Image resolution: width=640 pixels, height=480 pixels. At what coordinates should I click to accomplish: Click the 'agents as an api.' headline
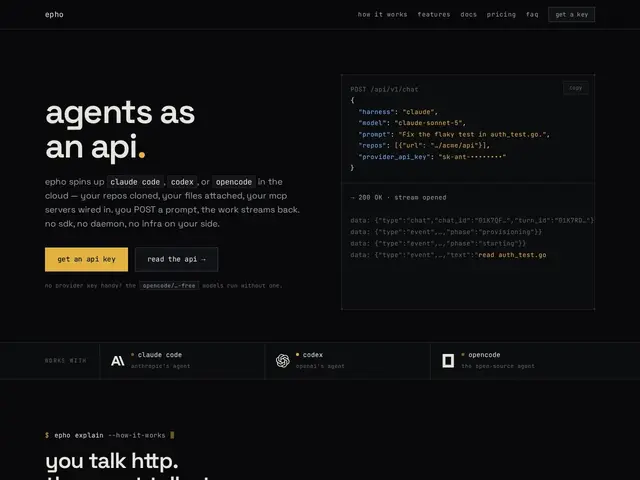(120, 129)
